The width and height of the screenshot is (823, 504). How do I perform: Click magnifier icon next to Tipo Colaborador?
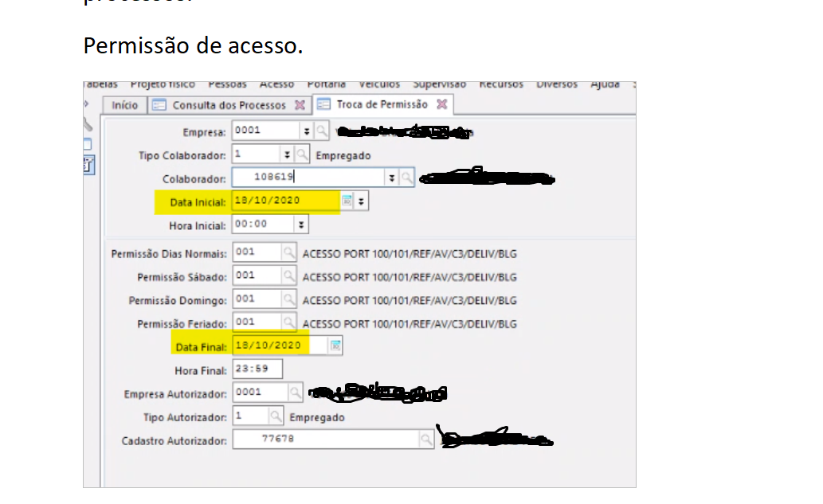coord(303,154)
